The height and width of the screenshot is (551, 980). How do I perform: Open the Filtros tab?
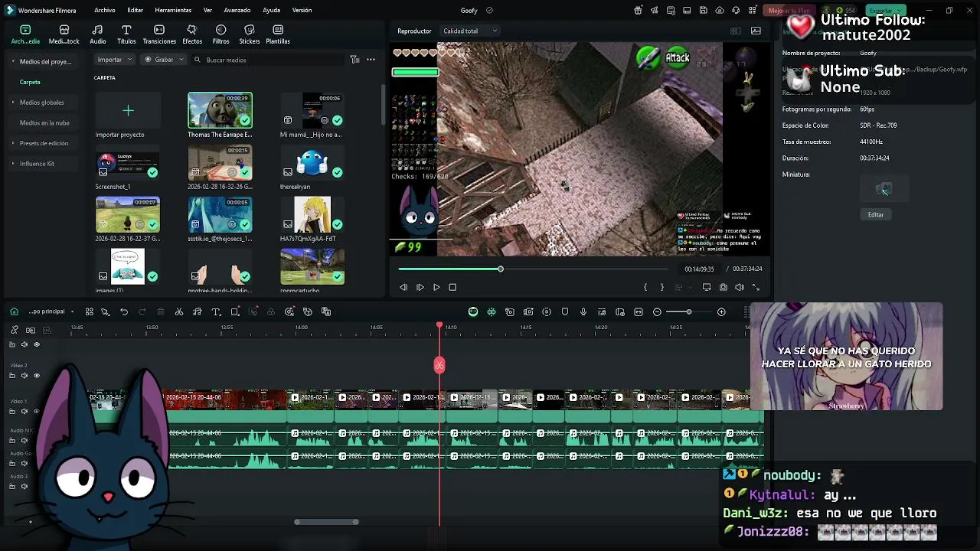[220, 34]
